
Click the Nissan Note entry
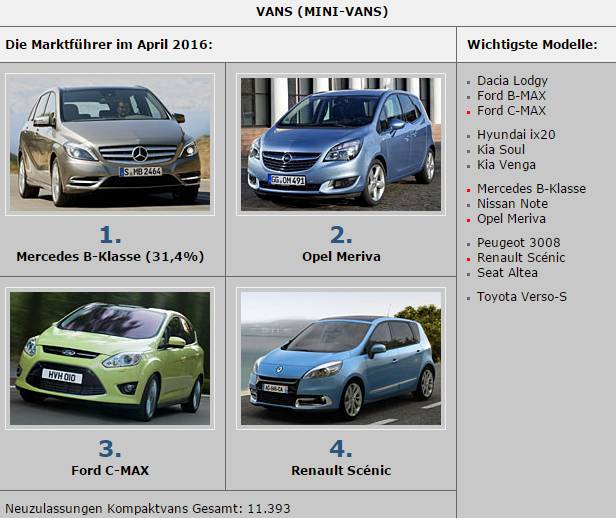(512, 203)
